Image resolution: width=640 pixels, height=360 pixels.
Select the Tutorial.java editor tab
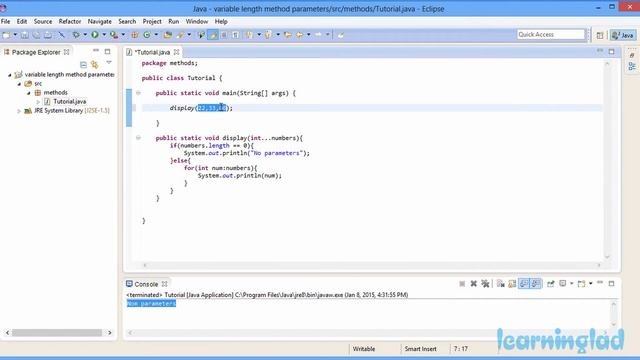pyautogui.click(x=152, y=52)
